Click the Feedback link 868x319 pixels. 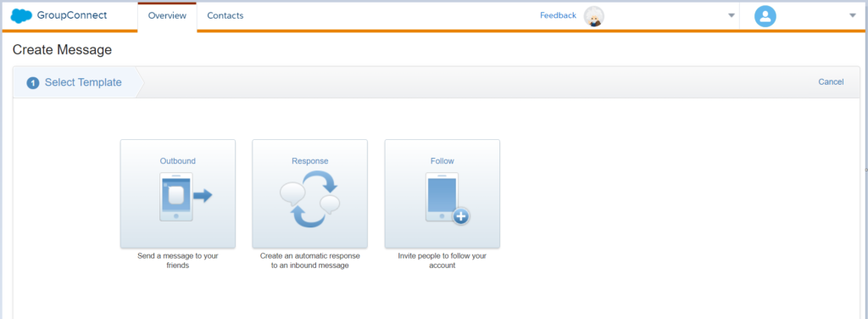pyautogui.click(x=558, y=15)
